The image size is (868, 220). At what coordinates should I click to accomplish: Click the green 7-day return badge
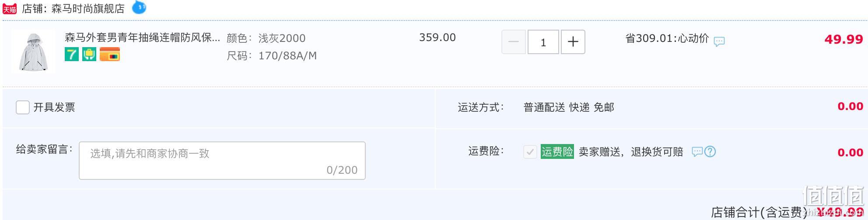[72, 55]
